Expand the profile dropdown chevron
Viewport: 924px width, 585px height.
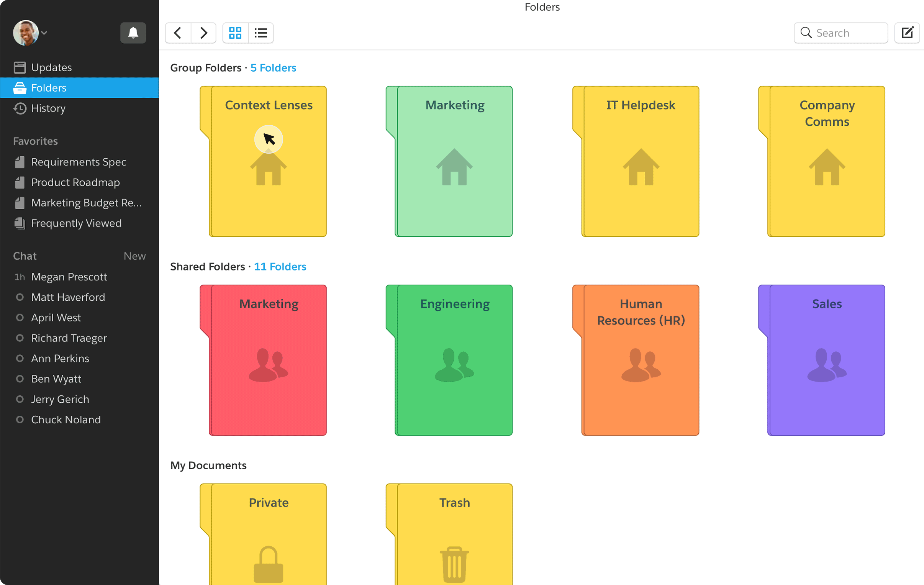pos(44,33)
